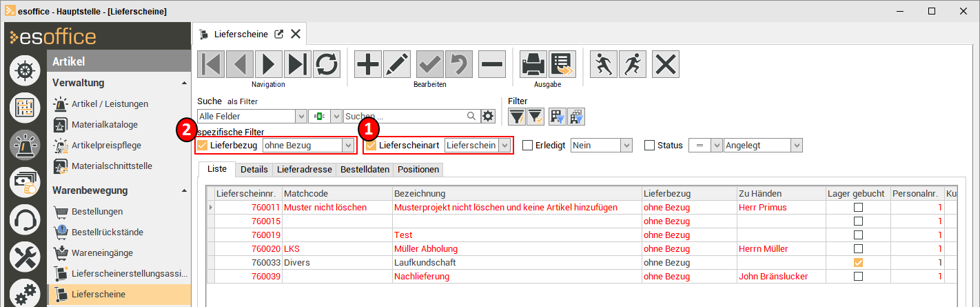
Task: Collapse the Warenbewegung section
Action: click(183, 190)
